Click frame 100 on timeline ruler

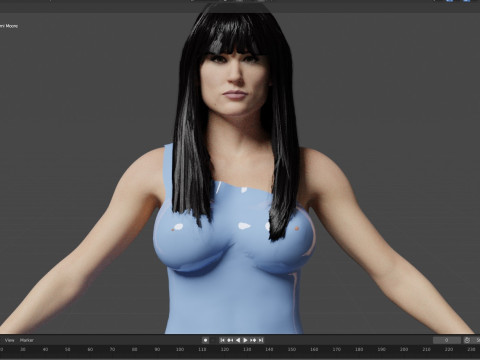pyautogui.click(x=180, y=349)
